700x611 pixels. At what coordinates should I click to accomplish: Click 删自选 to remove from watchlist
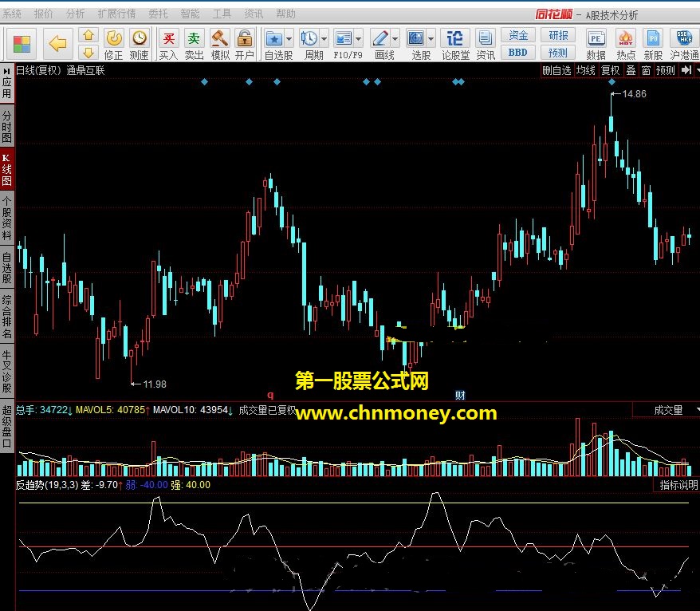[x=556, y=70]
